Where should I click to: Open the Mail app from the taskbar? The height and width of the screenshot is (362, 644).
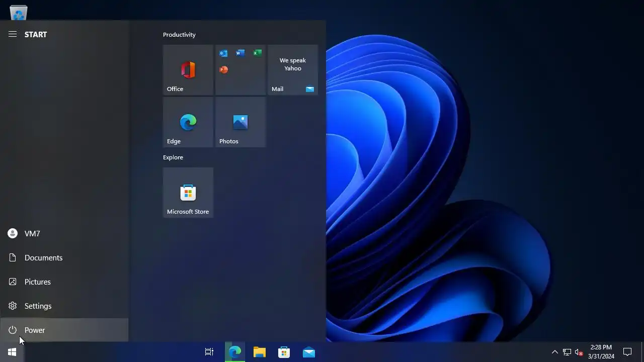pos(309,352)
